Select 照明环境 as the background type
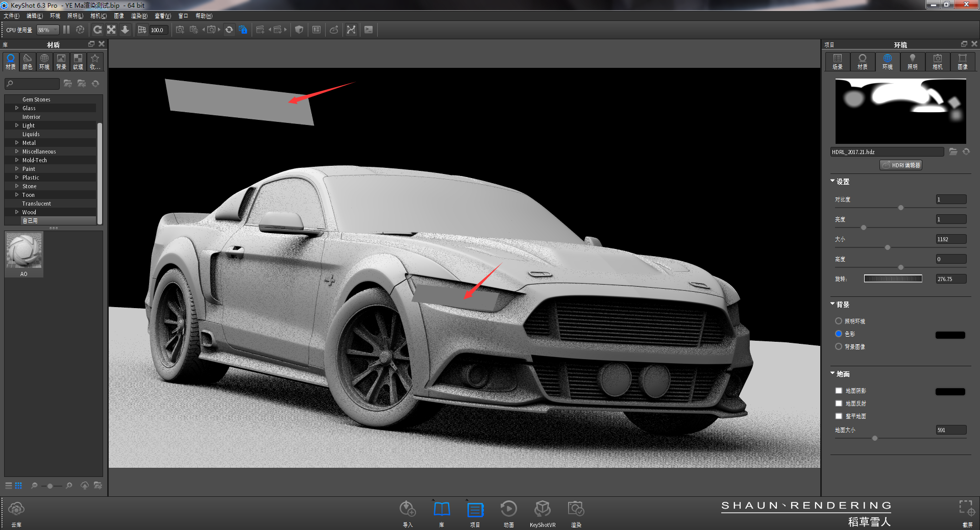Screen dimensions: 980x530 coord(838,321)
